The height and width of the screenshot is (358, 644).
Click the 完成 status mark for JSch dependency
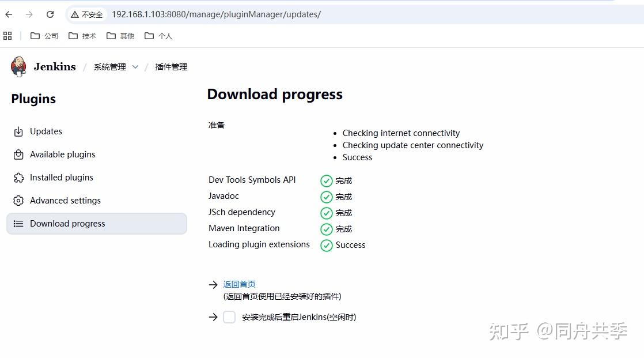(326, 213)
